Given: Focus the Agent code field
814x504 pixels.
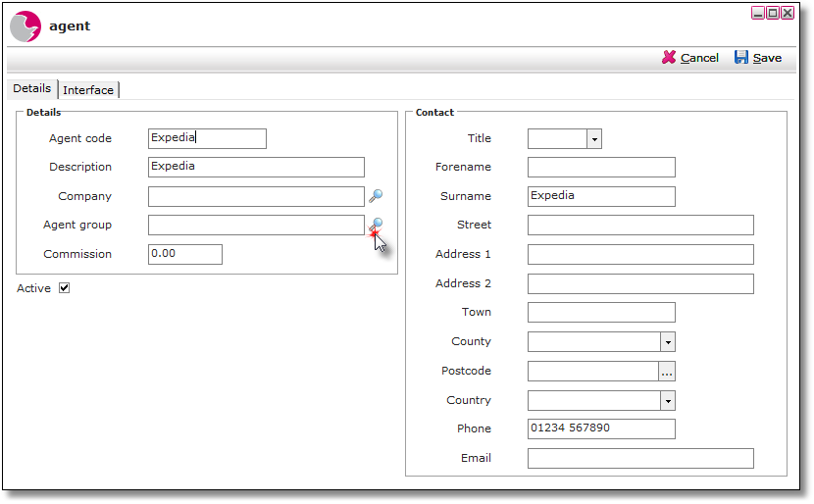Looking at the screenshot, I should pos(207,138).
